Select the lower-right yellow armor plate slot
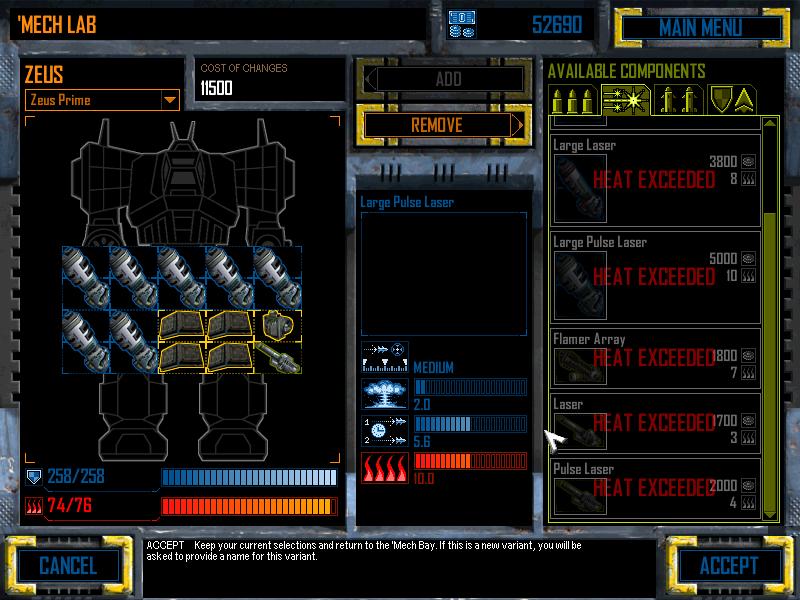800x600 pixels. click(230, 358)
